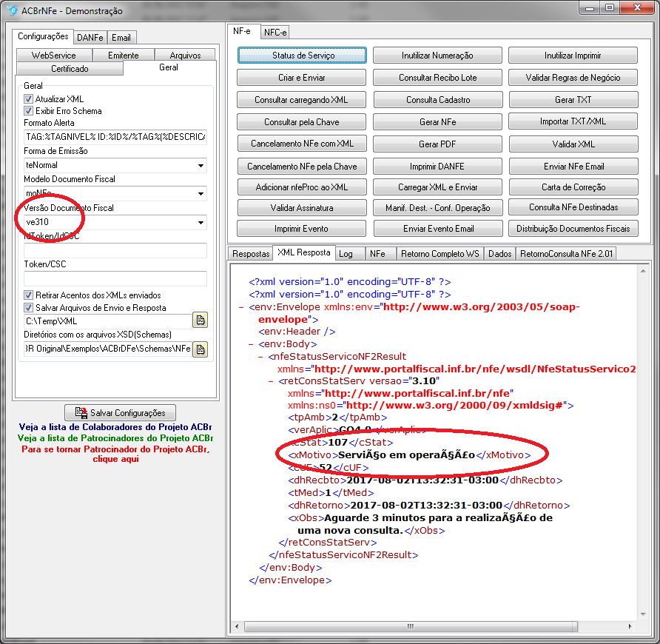Open the Emitente settings tab
This screenshot has height=644, width=660.
point(124,56)
